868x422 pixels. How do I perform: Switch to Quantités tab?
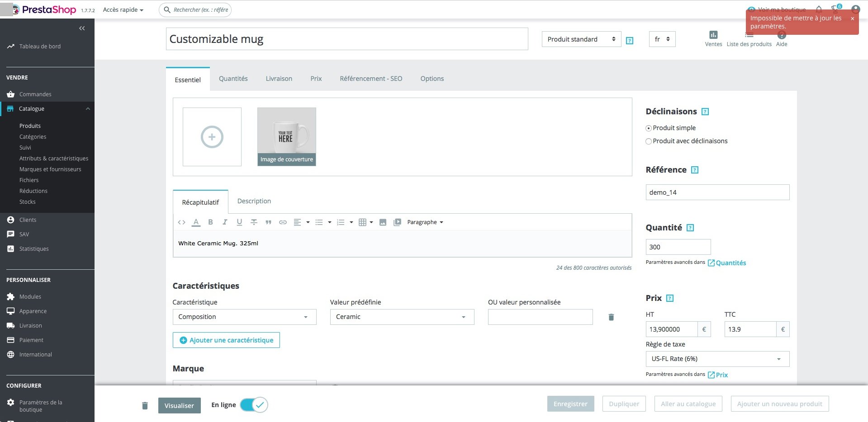233,79
